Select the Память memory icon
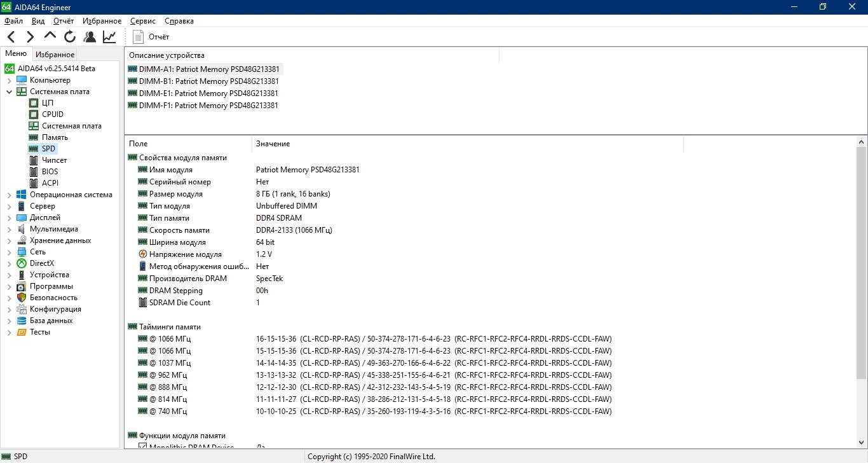Viewport: 868px width, 463px height. tap(34, 137)
